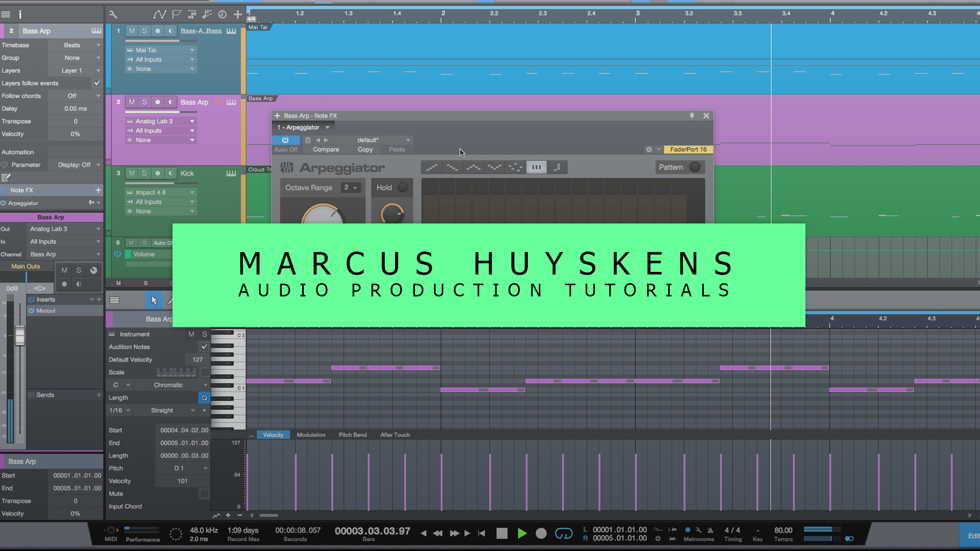Open the arranger track grid icon
Screen dimensions: 980x551
192,14
